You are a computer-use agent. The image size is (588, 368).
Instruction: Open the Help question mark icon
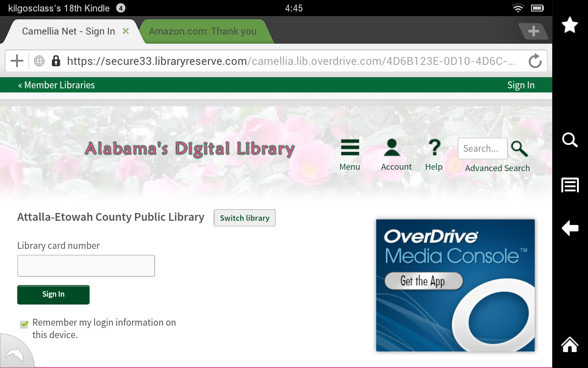click(x=434, y=148)
